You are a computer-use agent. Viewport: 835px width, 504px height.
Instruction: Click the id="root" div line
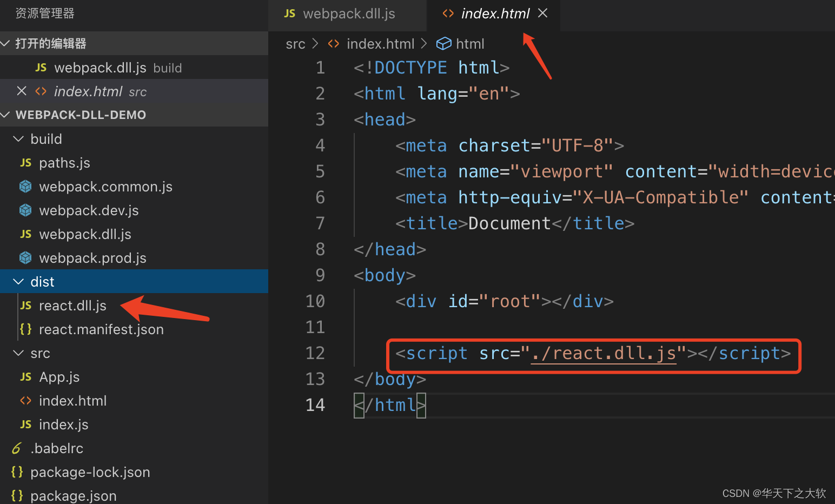[x=504, y=301]
